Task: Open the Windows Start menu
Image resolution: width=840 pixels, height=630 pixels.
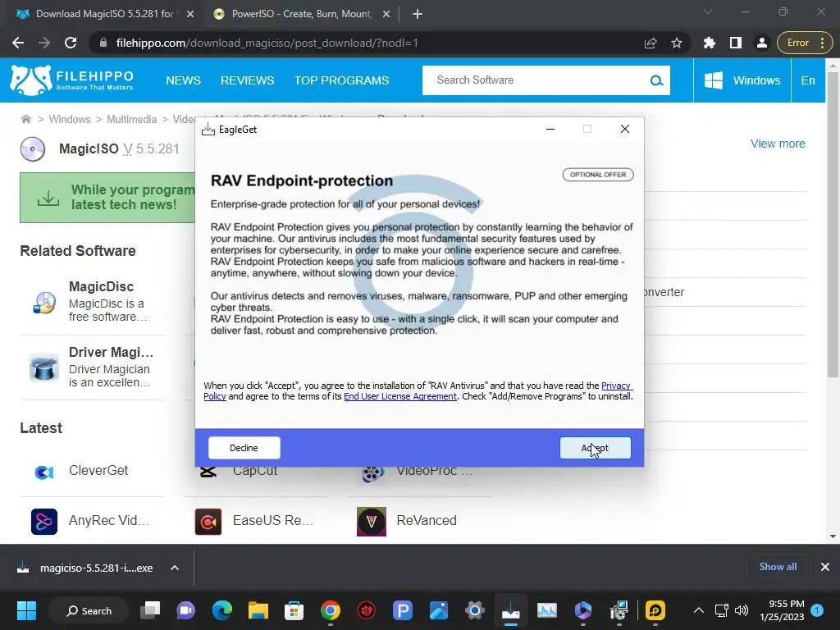Action: 26,610
